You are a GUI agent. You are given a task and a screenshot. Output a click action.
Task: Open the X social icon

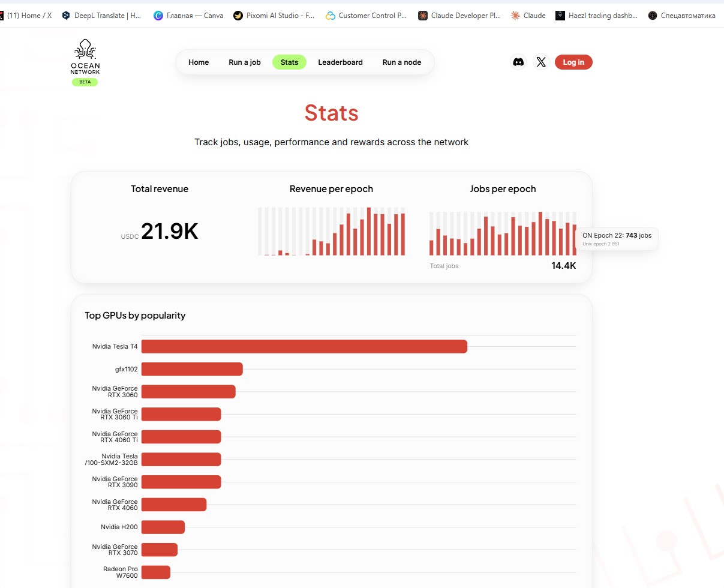click(541, 62)
